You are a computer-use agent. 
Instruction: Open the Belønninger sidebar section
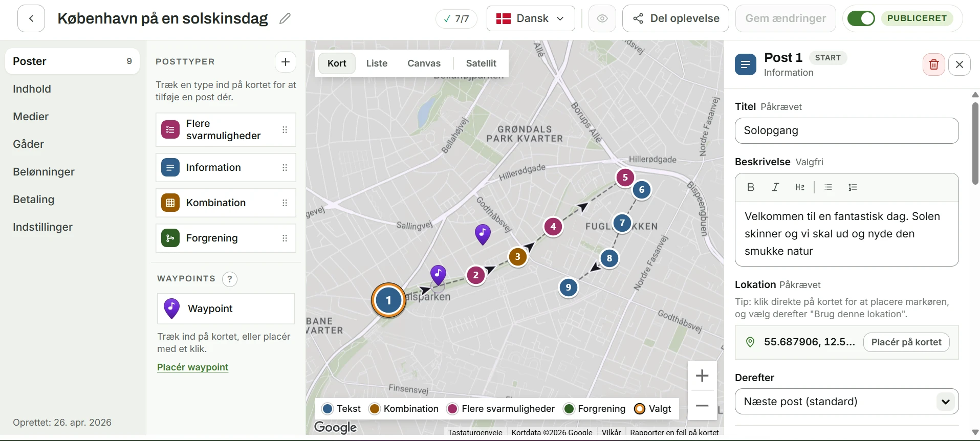pos(72,172)
